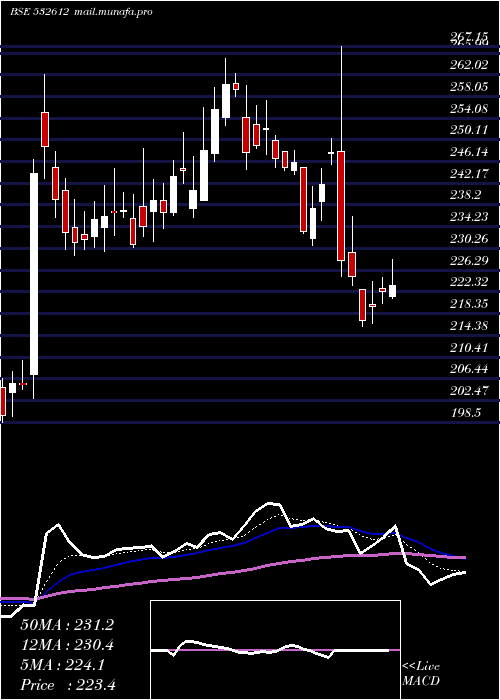The image size is (500, 700).
Task: Select the 226.29 price level label
Action: (x=468, y=260)
